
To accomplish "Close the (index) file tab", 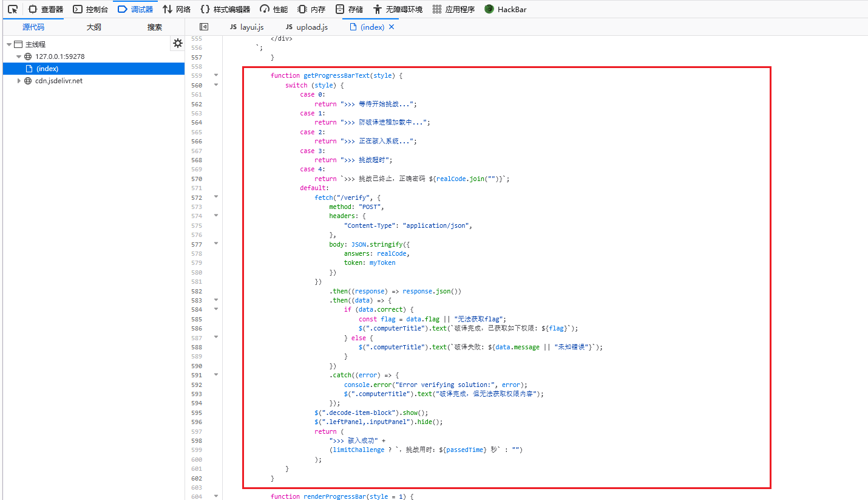I will click(x=392, y=27).
